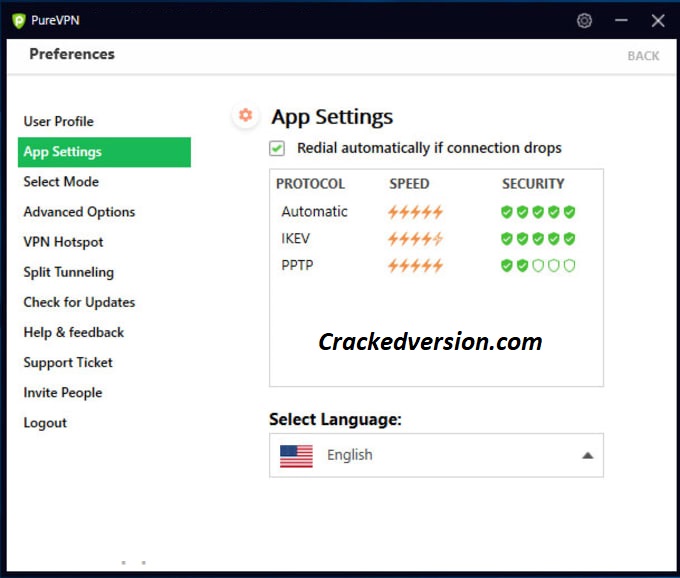Minimize the PureVPN window

click(x=621, y=20)
